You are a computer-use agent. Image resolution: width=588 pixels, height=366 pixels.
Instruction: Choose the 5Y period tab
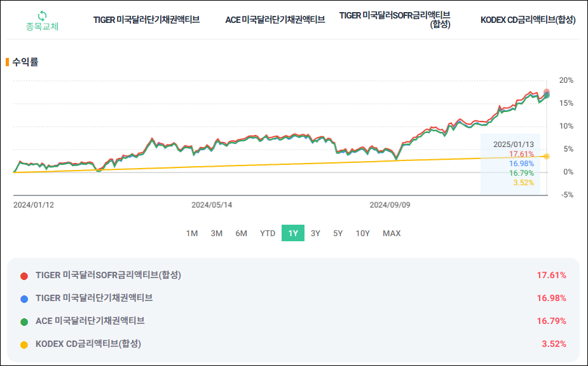[338, 234]
